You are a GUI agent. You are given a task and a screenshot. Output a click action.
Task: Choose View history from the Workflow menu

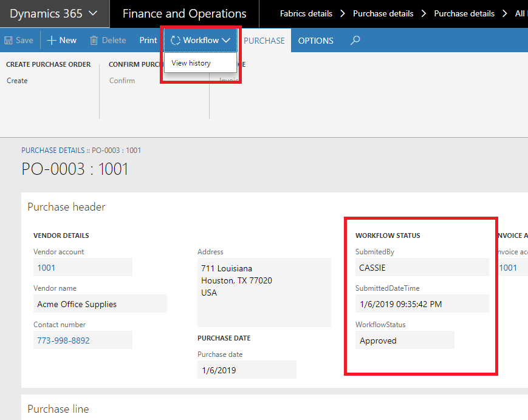191,63
